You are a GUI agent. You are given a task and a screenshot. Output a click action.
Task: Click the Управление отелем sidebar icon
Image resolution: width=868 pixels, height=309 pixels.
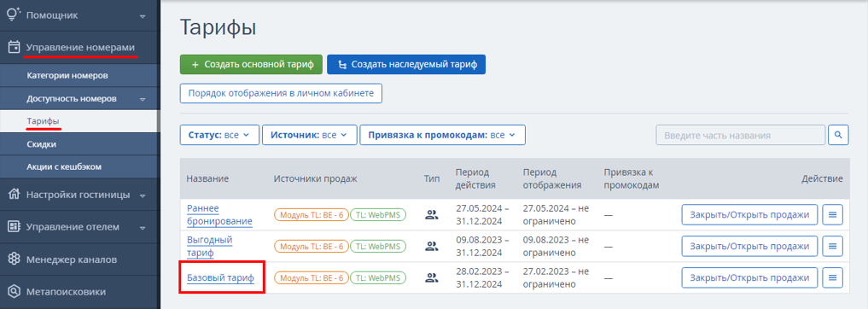click(14, 227)
